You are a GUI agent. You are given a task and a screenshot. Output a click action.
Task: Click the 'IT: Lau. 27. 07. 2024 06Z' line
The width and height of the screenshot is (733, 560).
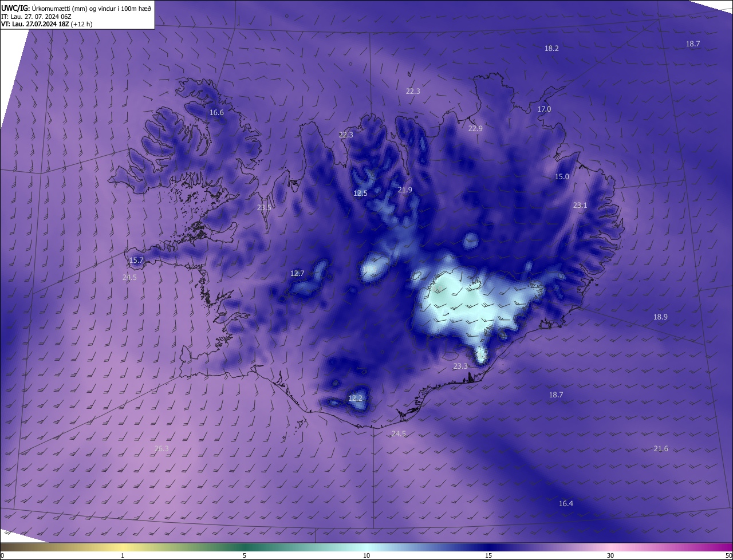[36, 16]
